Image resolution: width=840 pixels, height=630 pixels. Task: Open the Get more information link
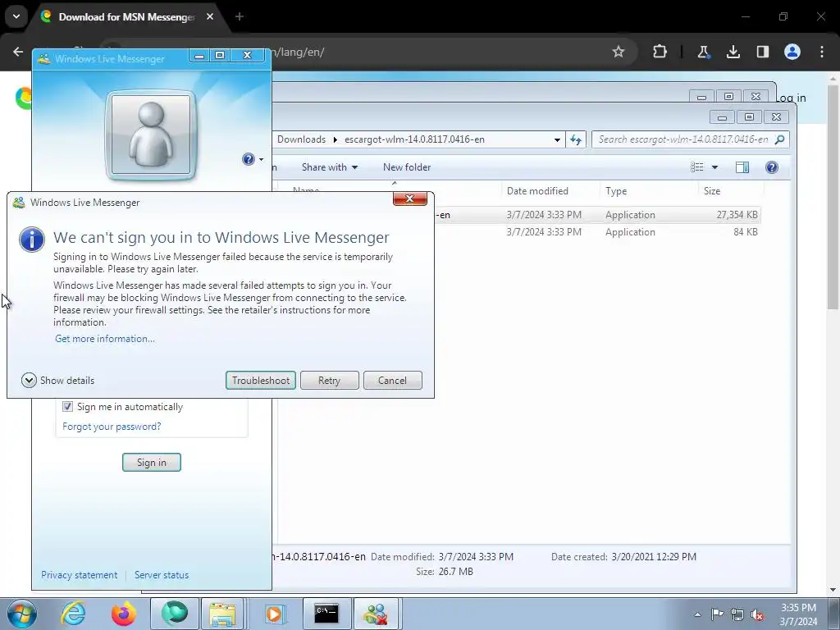coord(105,339)
